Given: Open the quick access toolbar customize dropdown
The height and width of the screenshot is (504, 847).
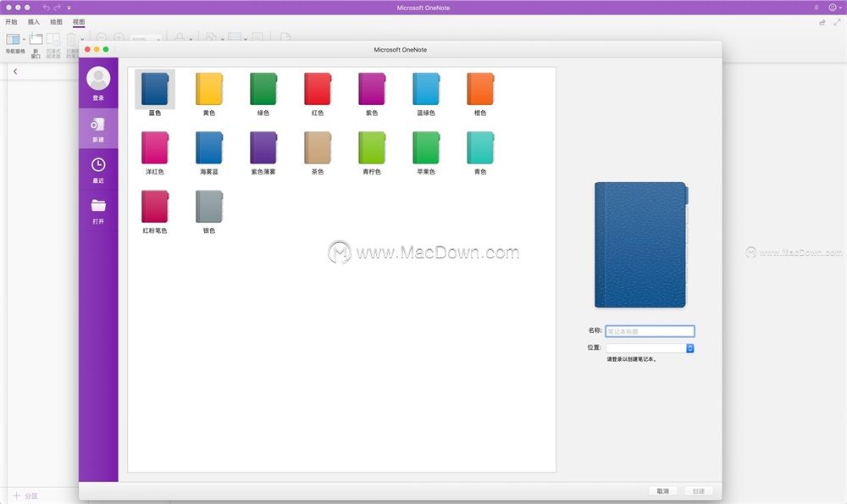Looking at the screenshot, I should pos(69,8).
